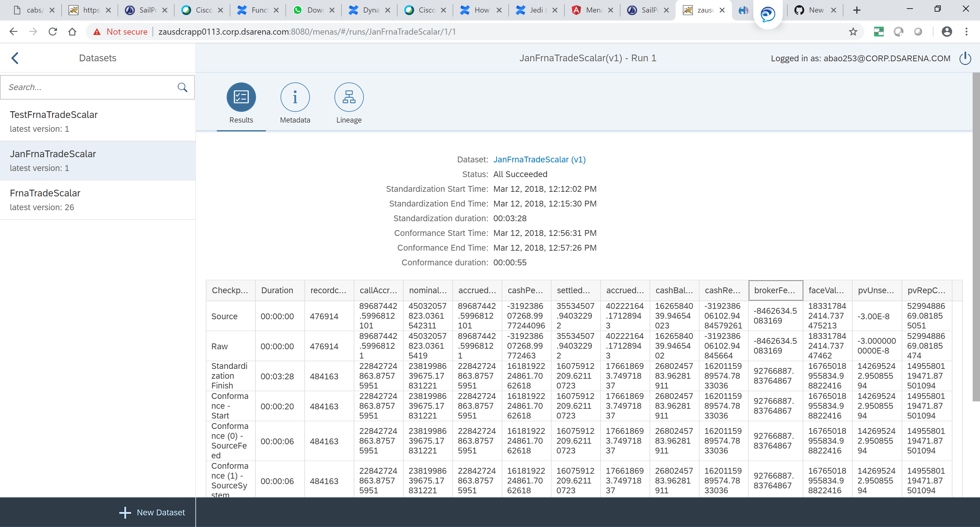This screenshot has width=980, height=527.
Task: Click the Not secure warning in address bar
Action: [121, 32]
